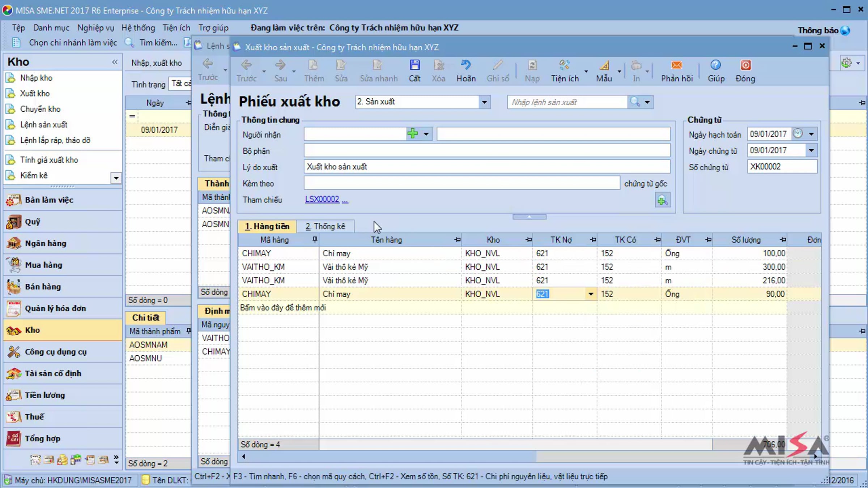
Task: Pin the Mã thành phẩm column
Action: pyautogui.click(x=188, y=331)
